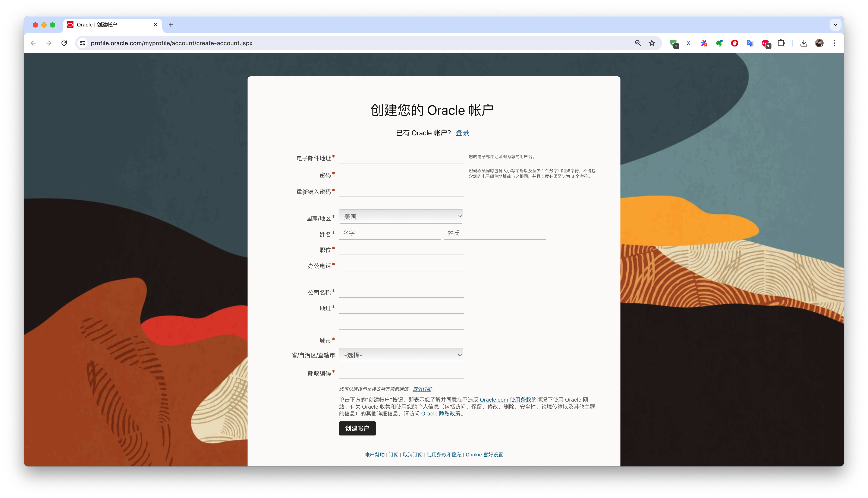
Task: Open a new browser tab
Action: click(x=171, y=25)
